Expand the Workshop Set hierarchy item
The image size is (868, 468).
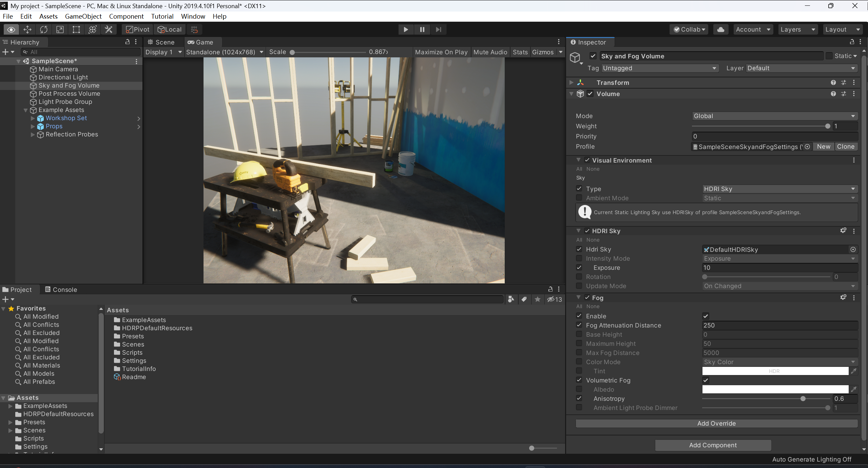click(x=33, y=118)
